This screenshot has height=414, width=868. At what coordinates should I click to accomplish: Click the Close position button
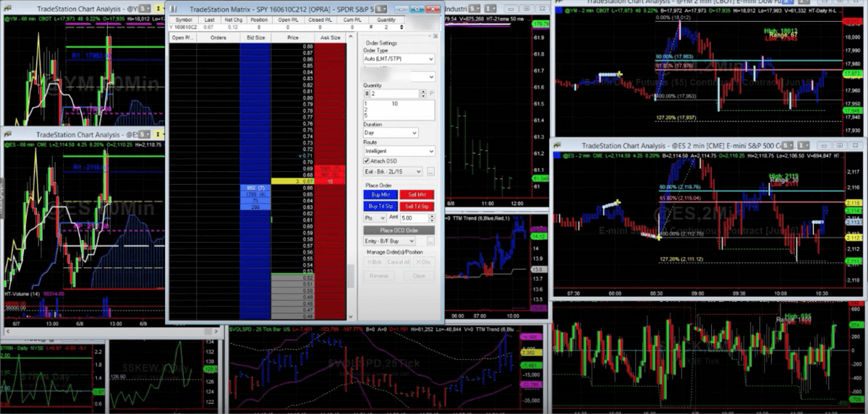[419, 275]
